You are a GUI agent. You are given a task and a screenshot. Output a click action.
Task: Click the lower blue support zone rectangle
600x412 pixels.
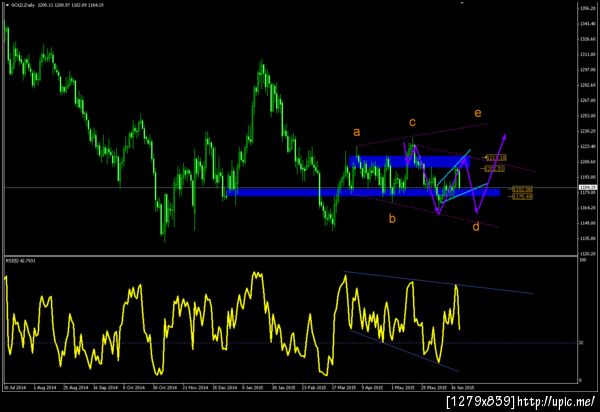(x=363, y=192)
